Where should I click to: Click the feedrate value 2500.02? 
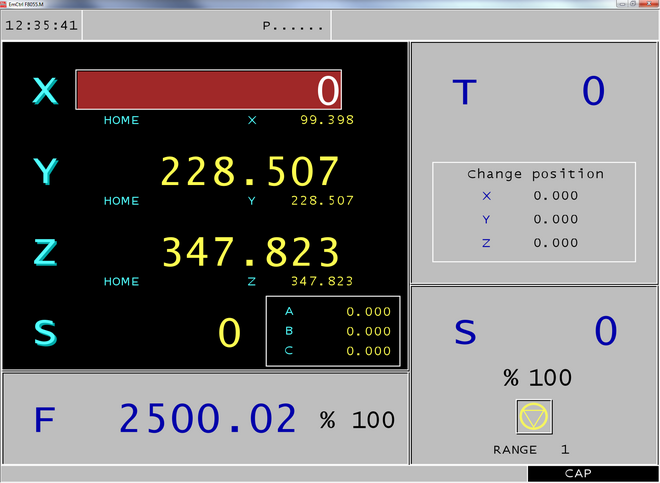click(x=208, y=420)
